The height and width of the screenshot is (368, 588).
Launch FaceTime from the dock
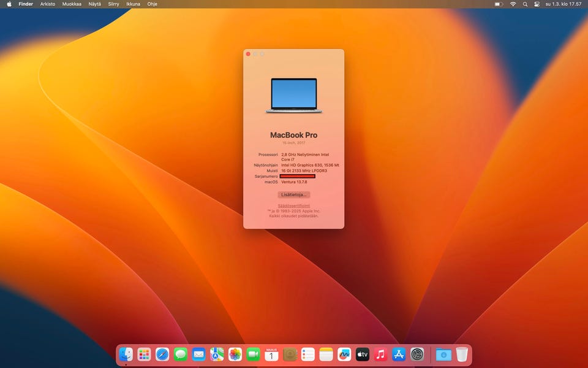[x=253, y=354]
